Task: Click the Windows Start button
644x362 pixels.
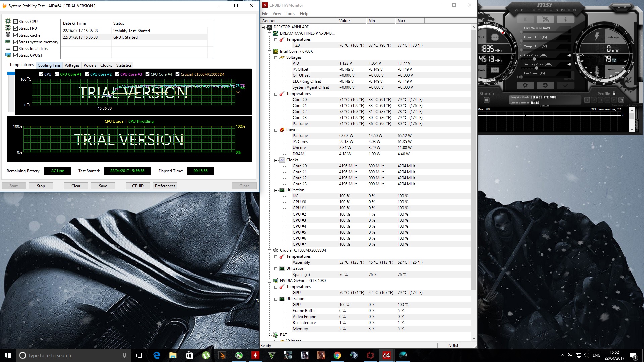Action: coord(8,355)
